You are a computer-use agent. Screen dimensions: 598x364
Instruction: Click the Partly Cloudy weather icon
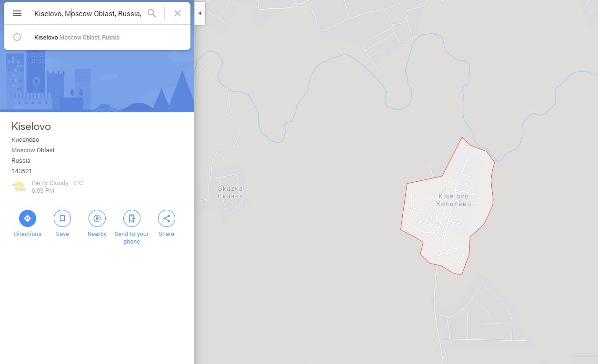[19, 187]
